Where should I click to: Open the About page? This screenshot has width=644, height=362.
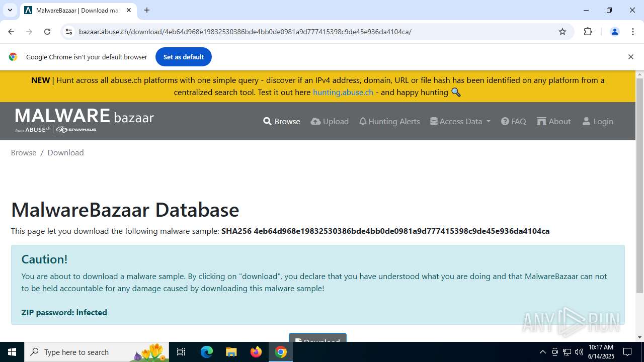(554, 121)
